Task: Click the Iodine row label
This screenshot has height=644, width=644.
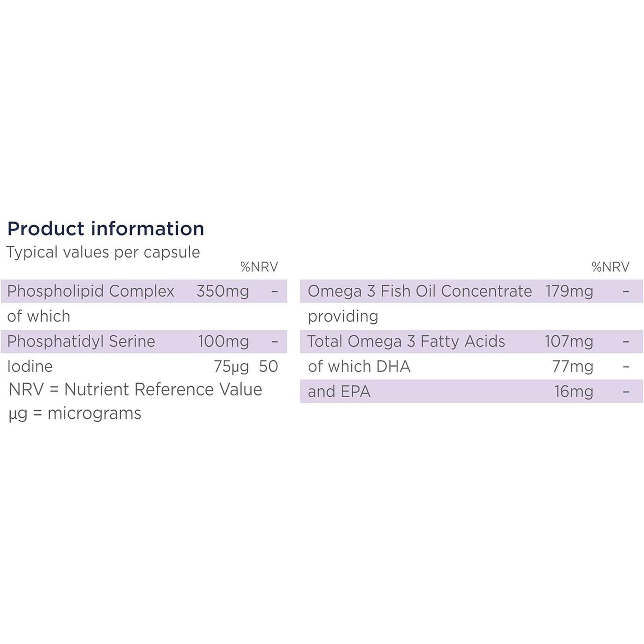Action: tap(30, 366)
